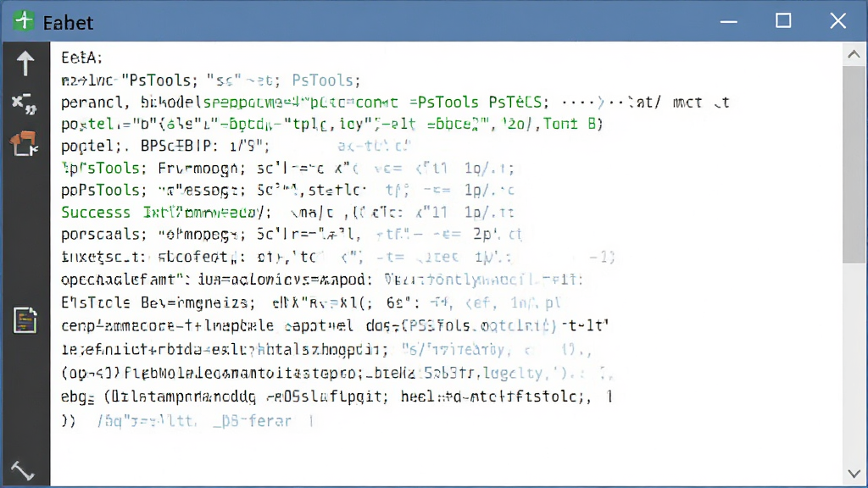Maximize the Eahet window
The width and height of the screenshot is (868, 488).
[x=782, y=21]
